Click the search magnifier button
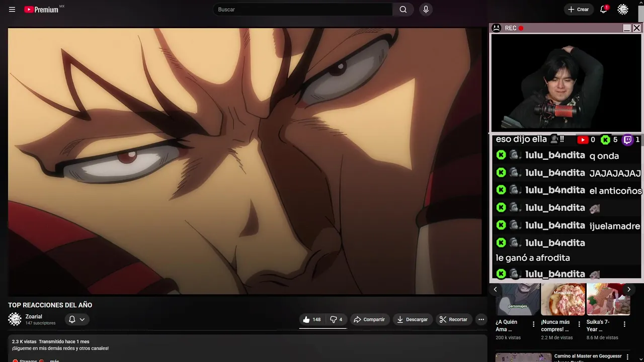Image resolution: width=644 pixels, height=362 pixels. [x=403, y=10]
